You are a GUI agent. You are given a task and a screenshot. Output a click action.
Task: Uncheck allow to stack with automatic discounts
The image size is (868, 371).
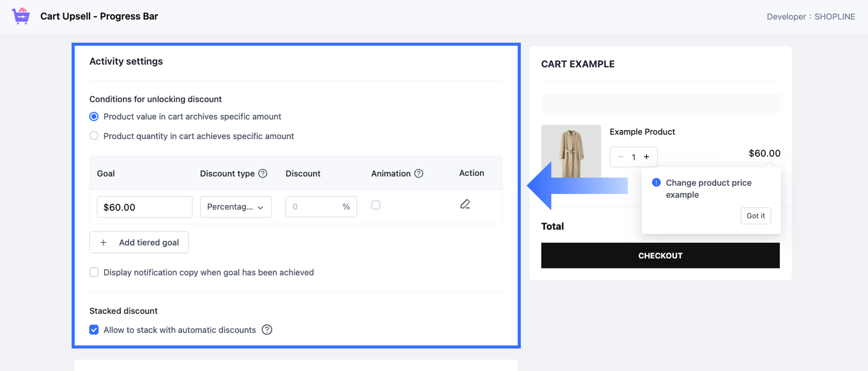pyautogui.click(x=94, y=330)
